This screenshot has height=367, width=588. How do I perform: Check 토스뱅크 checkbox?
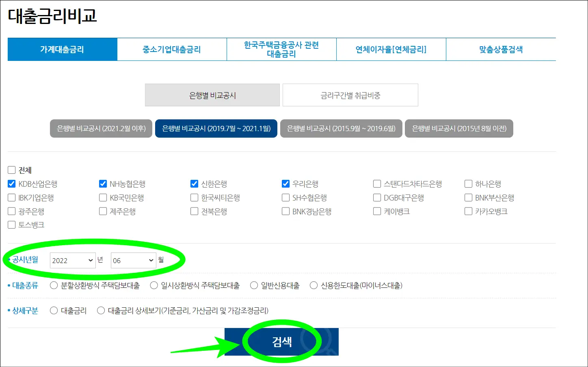click(12, 225)
